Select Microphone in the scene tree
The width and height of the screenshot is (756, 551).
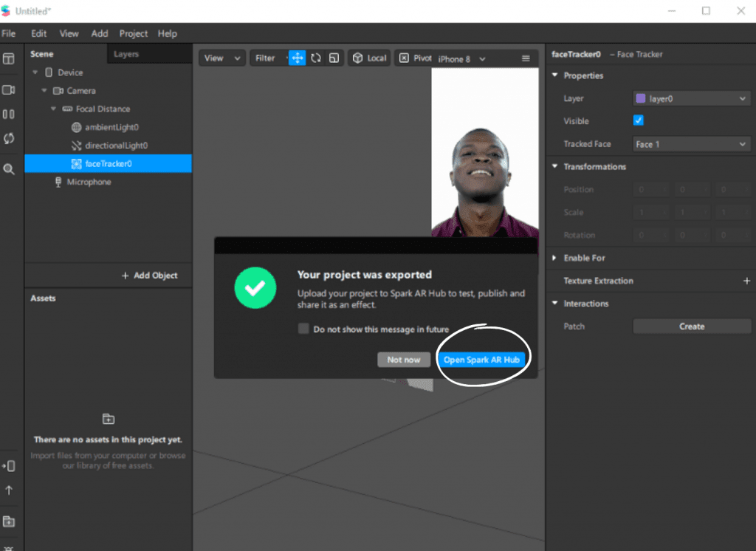(x=109, y=182)
